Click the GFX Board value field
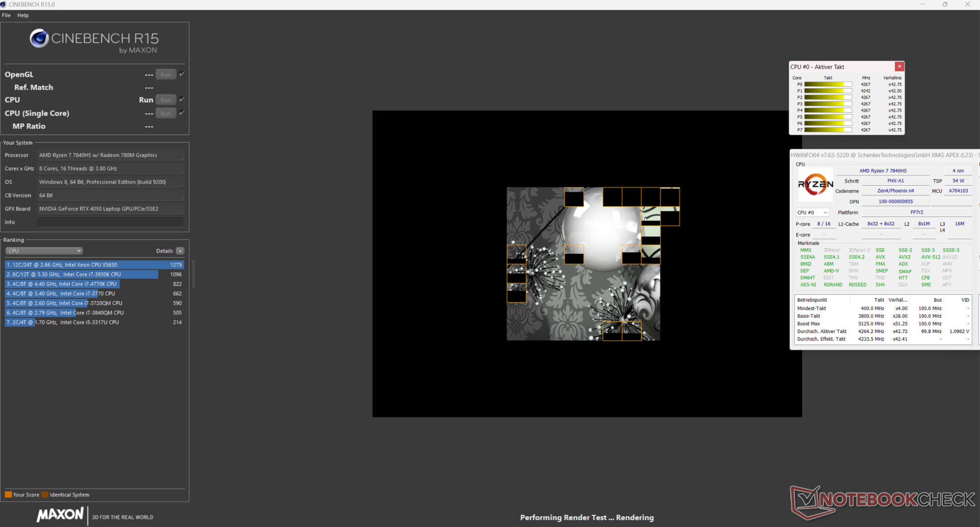The image size is (980, 527). 110,209
